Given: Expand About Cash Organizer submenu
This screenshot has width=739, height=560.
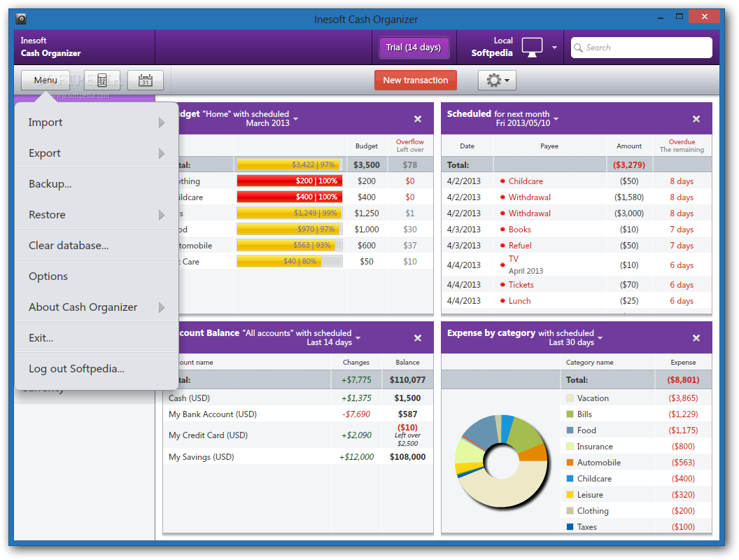Looking at the screenshot, I should (x=97, y=307).
